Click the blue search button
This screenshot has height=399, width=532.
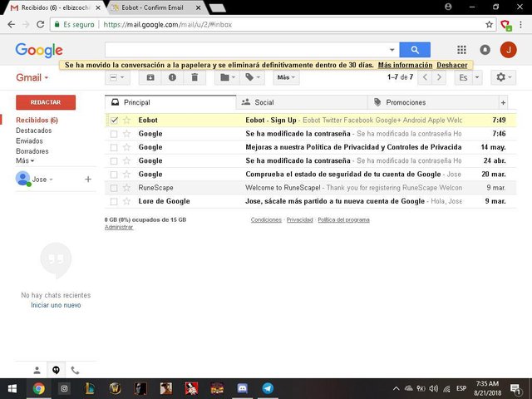[x=415, y=50]
